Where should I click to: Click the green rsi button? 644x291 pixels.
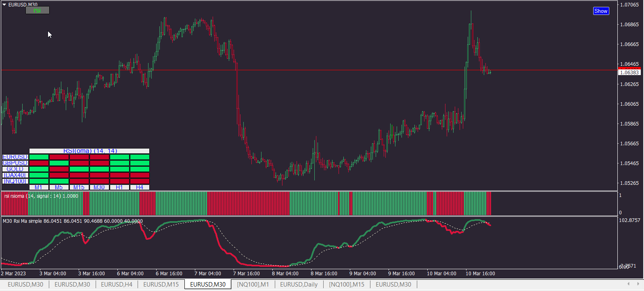tap(38, 10)
